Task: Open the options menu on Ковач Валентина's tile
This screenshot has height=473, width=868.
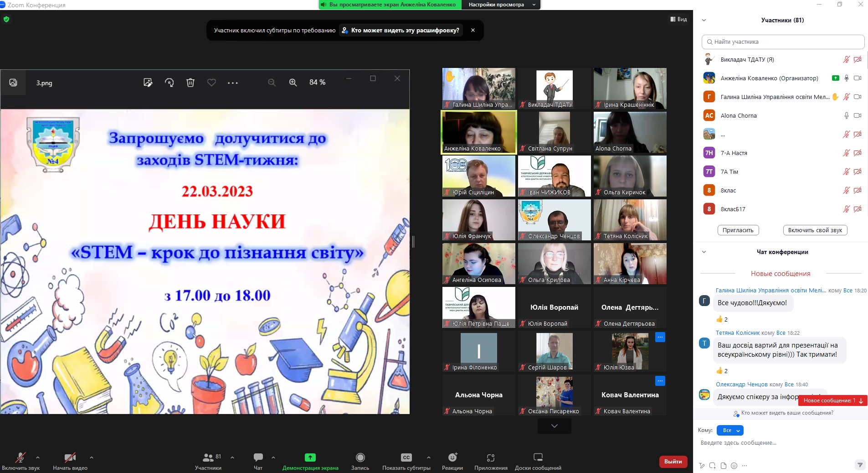Action: [660, 381]
